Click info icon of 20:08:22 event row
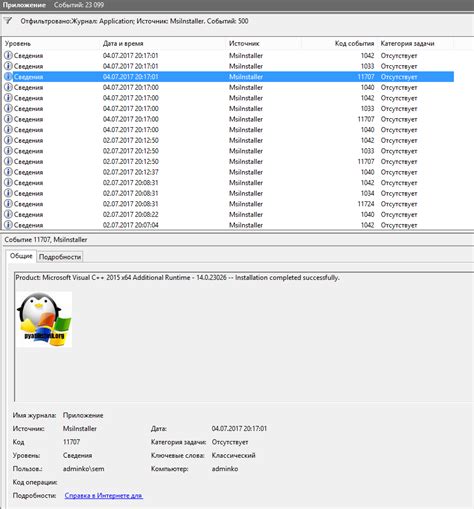This screenshot has height=509, width=474. tap(8, 214)
